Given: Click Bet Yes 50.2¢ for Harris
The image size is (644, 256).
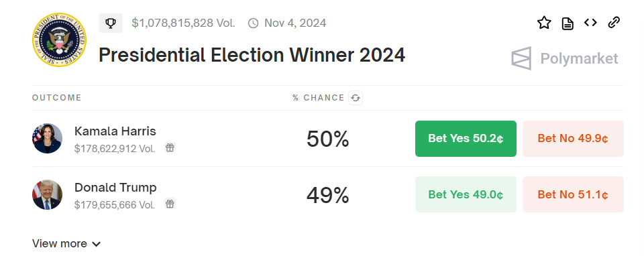Looking at the screenshot, I should 466,139.
